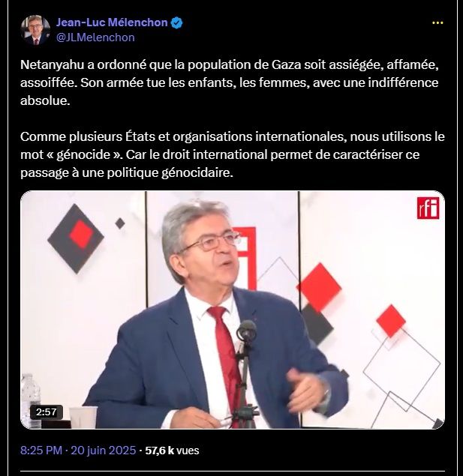Click the paragraph starting with Comme plusieurs États
463x476 pixels.
(x=233, y=154)
